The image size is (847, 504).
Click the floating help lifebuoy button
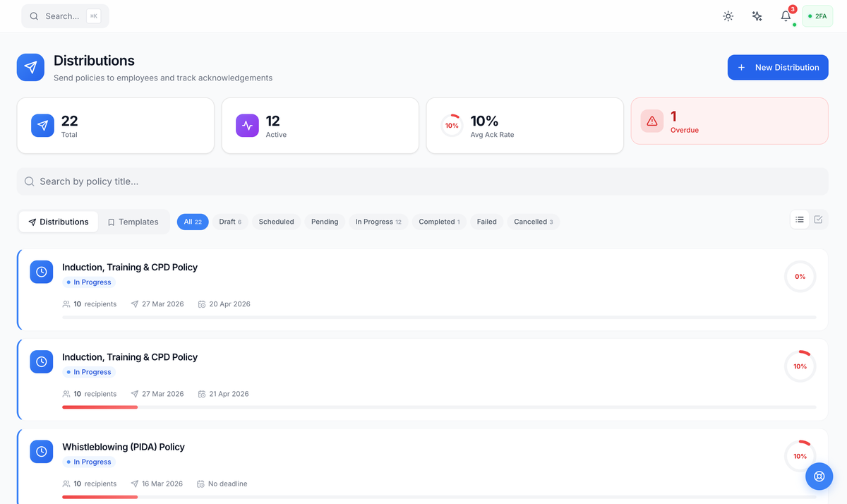click(x=819, y=476)
